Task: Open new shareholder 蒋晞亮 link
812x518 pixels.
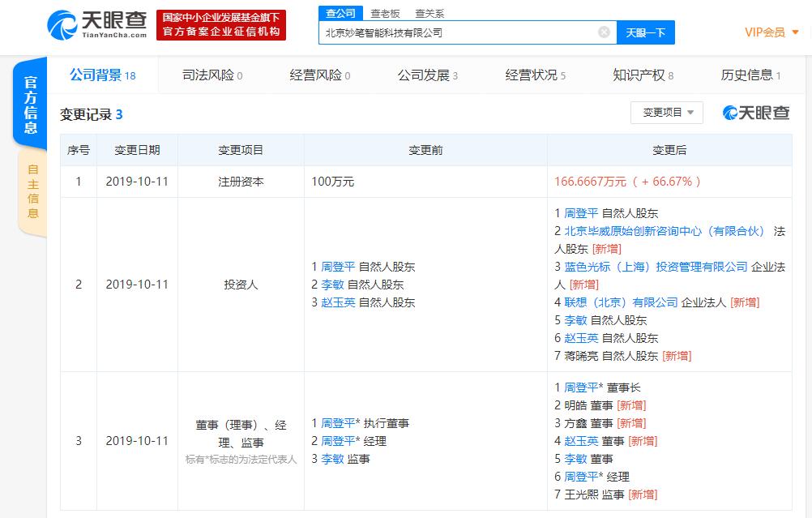Action: (x=580, y=355)
